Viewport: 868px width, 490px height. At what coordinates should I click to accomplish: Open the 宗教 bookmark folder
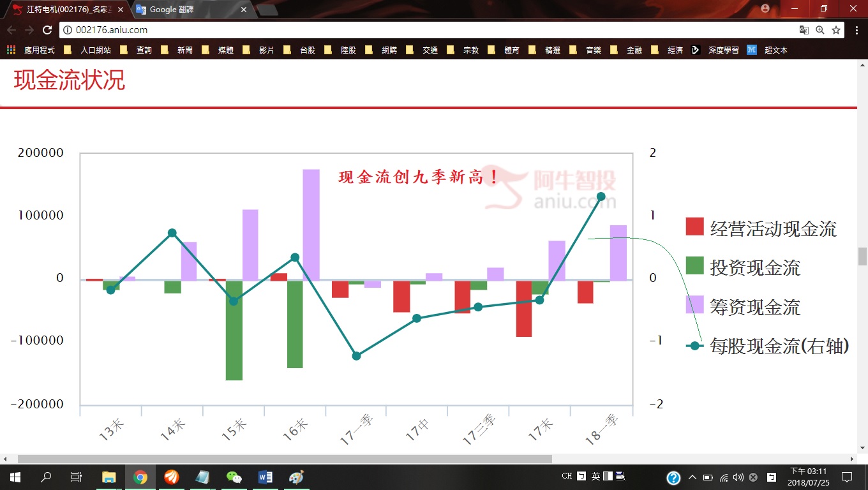463,50
